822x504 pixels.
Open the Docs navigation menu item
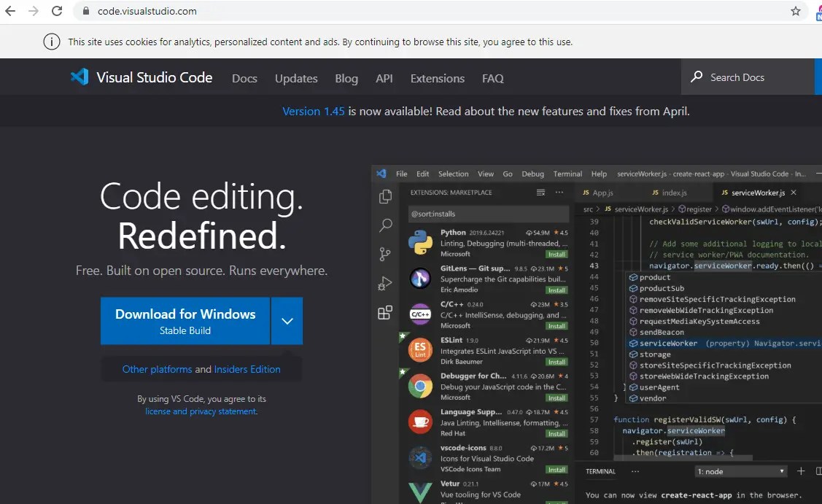[x=244, y=78]
